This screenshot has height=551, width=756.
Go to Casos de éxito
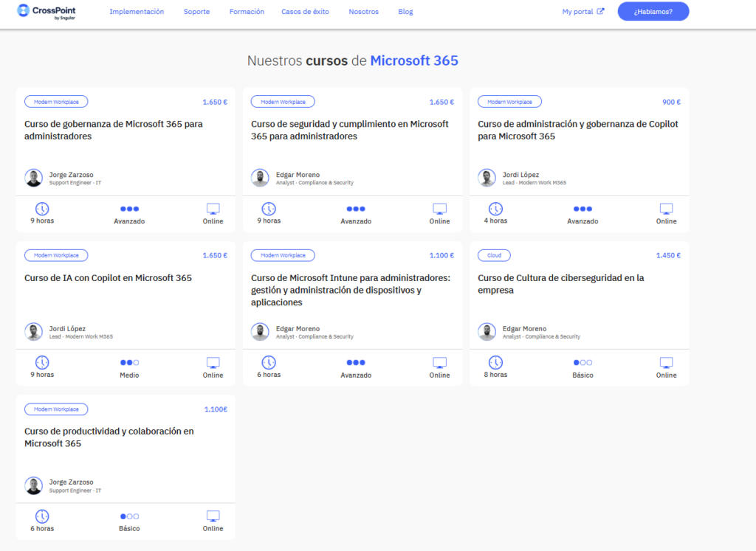305,12
